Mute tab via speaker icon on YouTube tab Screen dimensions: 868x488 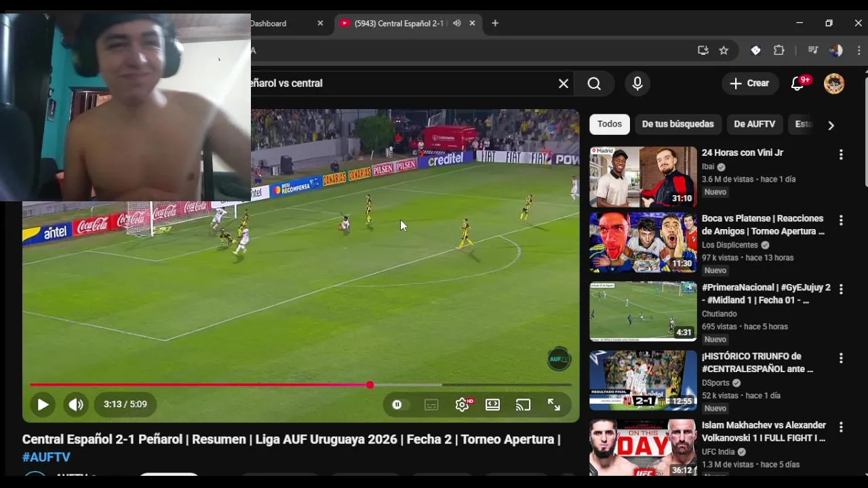[457, 23]
